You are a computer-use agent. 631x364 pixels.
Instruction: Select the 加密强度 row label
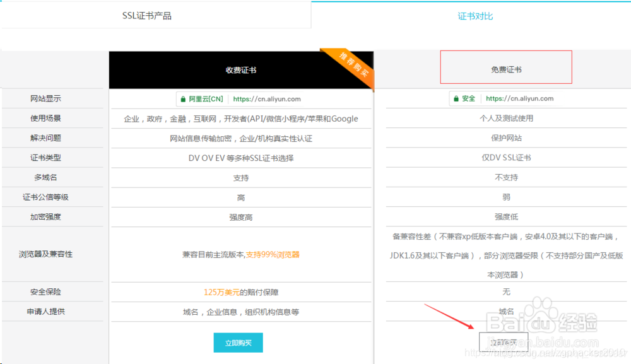[45, 217]
